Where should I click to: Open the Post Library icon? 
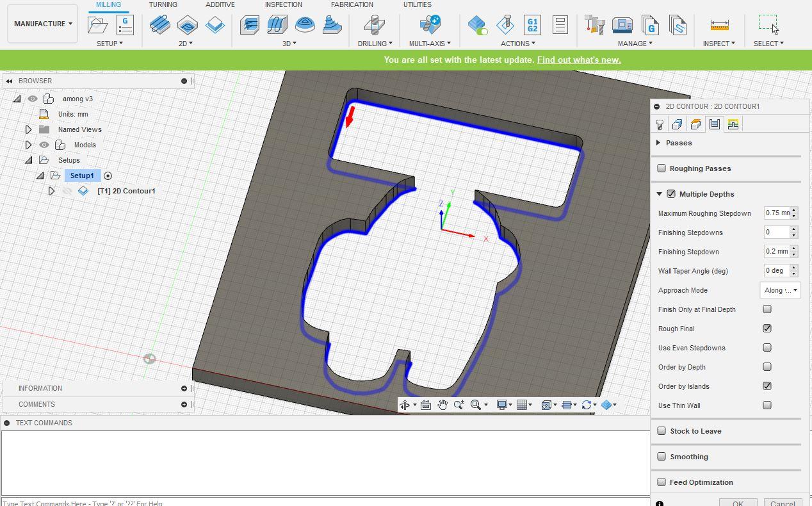click(650, 25)
